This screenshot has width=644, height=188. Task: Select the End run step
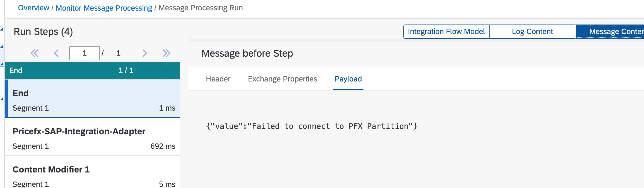click(x=93, y=99)
